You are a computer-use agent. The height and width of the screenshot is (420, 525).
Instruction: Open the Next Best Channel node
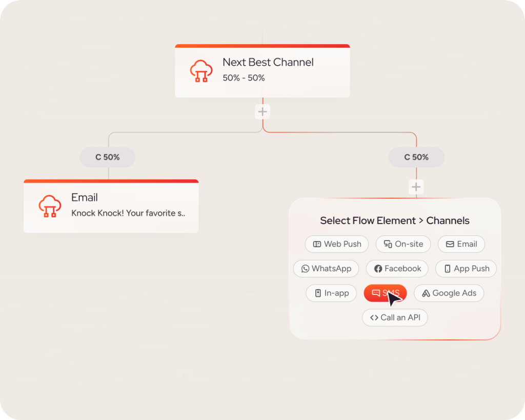[262, 71]
